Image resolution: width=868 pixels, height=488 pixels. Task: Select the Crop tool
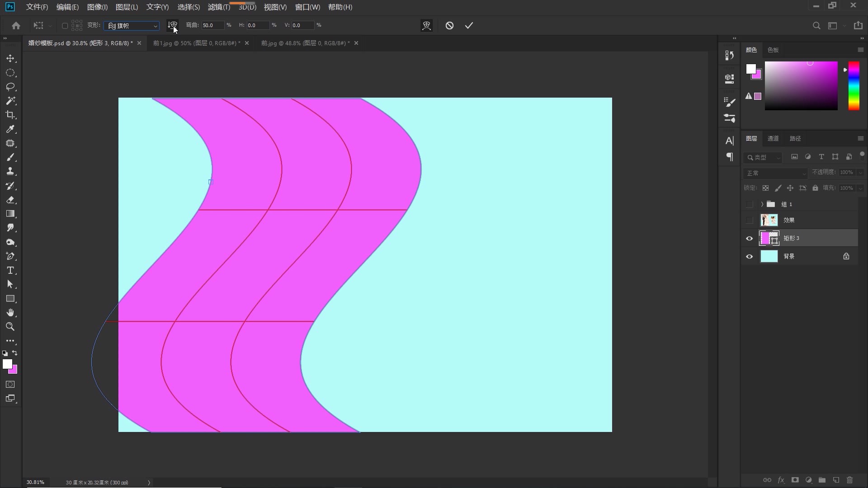(x=10, y=115)
